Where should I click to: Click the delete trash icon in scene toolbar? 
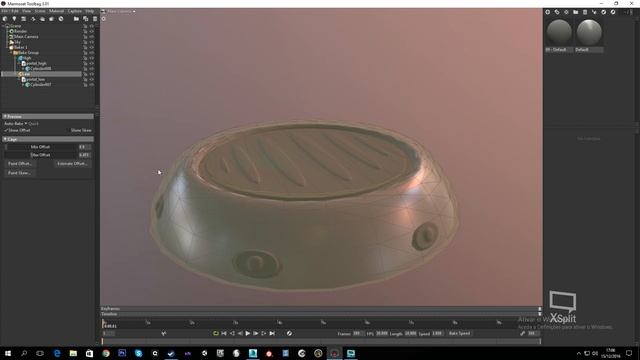coord(95,19)
